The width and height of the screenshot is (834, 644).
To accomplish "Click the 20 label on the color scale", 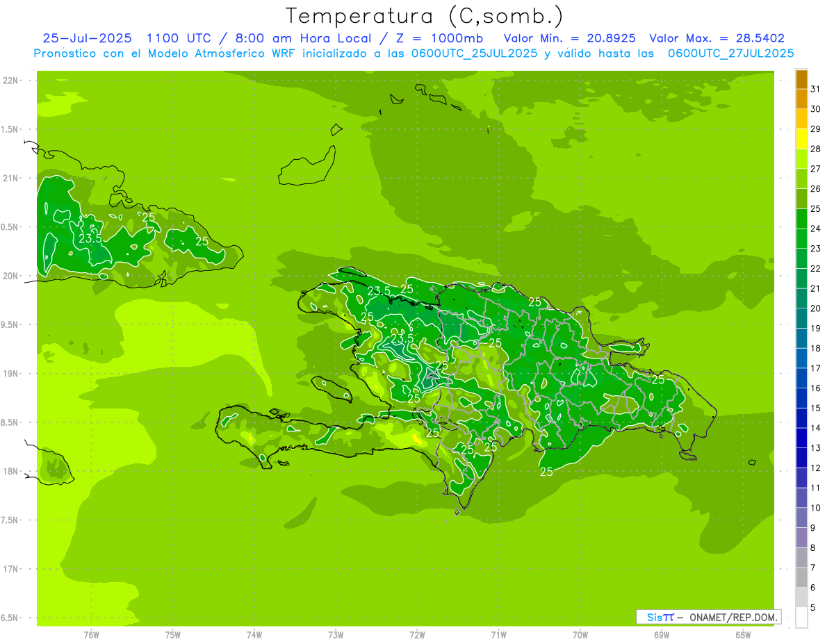I will [x=816, y=308].
